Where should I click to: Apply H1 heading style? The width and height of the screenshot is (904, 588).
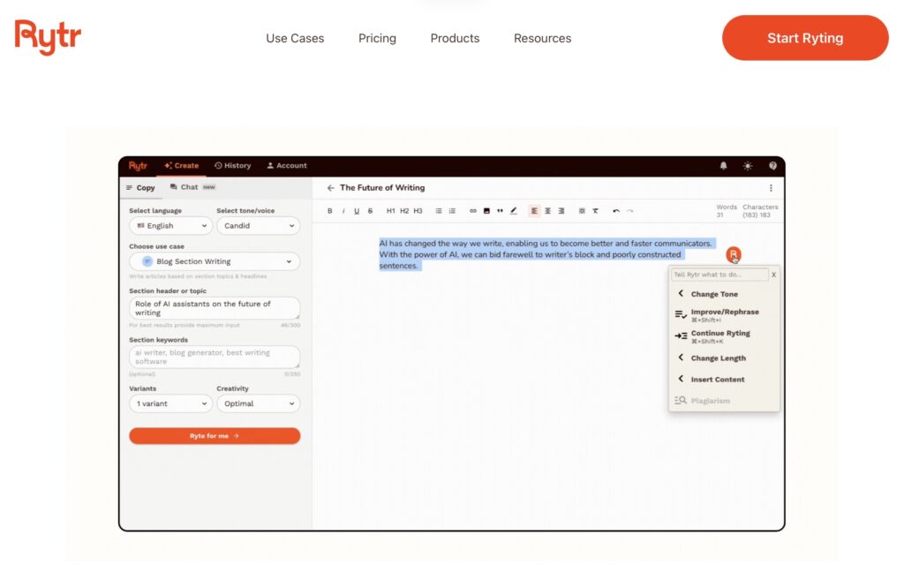pyautogui.click(x=391, y=211)
